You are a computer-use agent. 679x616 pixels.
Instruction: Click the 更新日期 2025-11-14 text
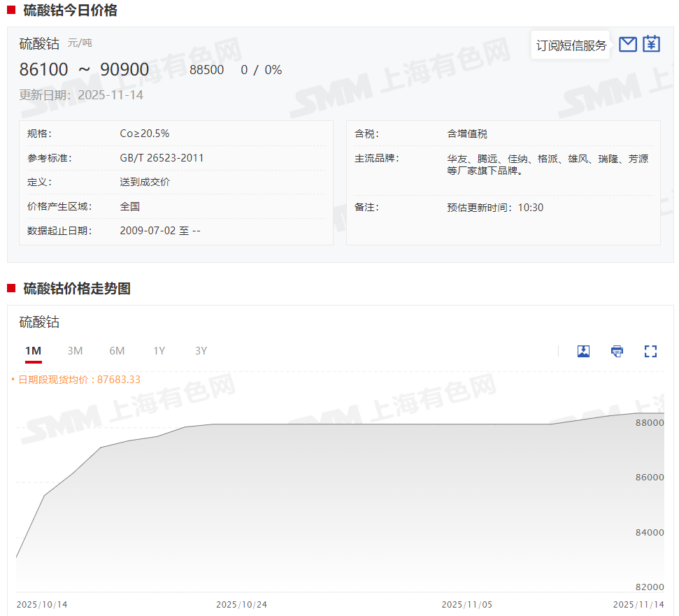coord(81,95)
